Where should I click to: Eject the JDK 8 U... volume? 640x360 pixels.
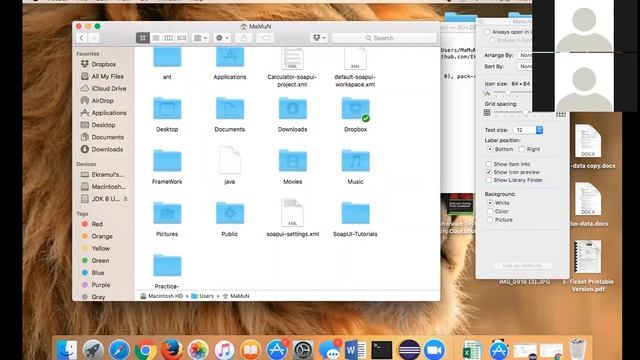click(x=126, y=199)
